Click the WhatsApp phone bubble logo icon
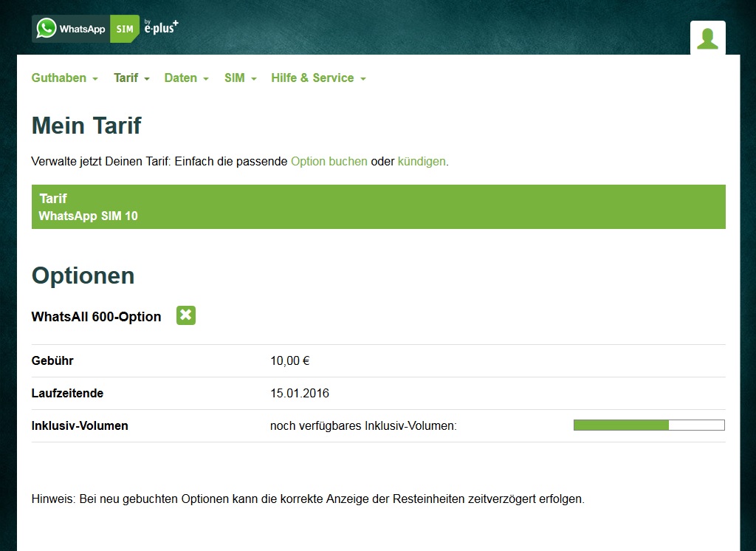Image resolution: width=756 pixels, height=551 pixels. [47, 29]
